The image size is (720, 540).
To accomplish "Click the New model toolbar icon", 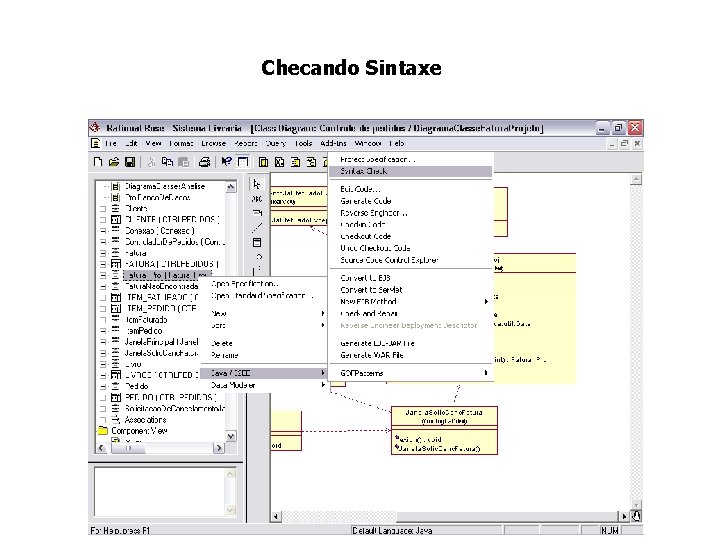I will tap(98, 162).
